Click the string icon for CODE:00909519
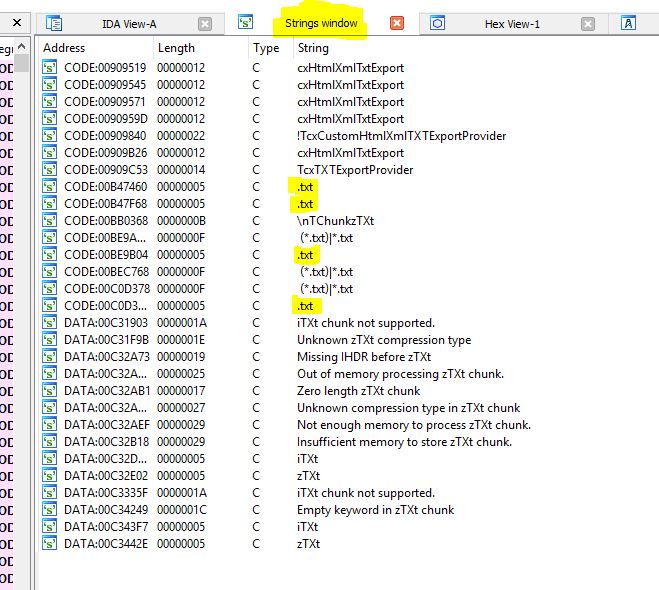 click(x=50, y=68)
